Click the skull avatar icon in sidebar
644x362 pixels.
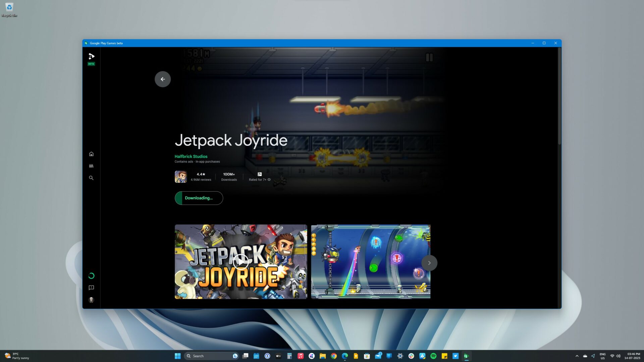pyautogui.click(x=91, y=300)
